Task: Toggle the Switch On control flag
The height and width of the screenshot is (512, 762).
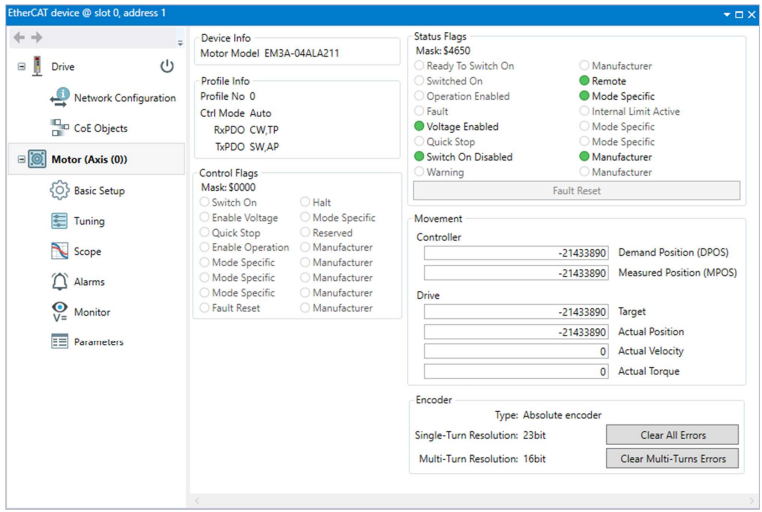Action: 205,202
